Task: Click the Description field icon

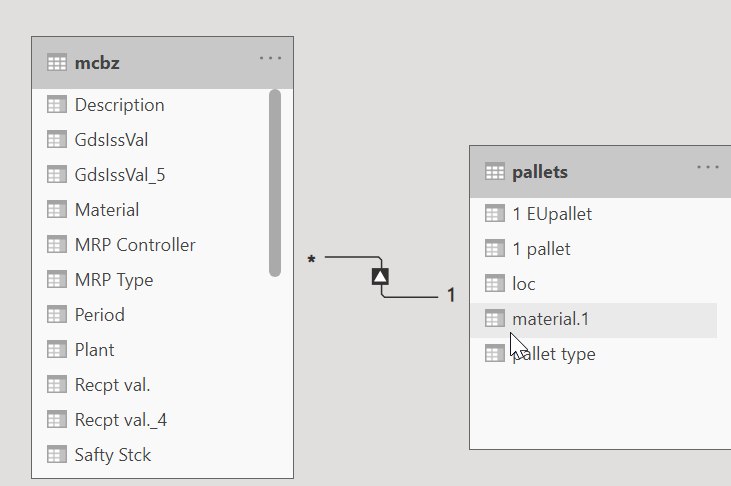Action: point(57,104)
